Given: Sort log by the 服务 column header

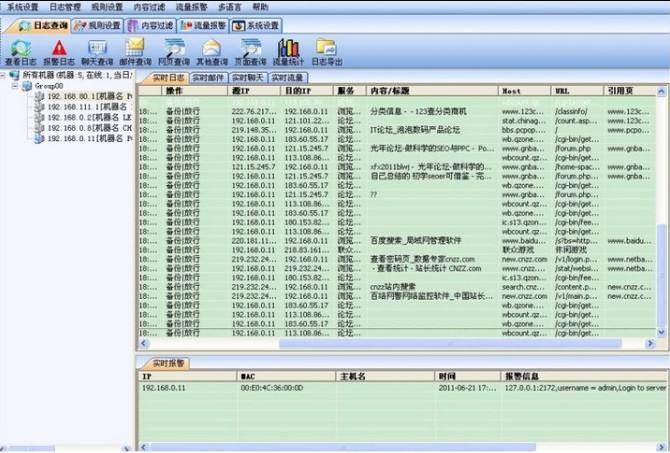Looking at the screenshot, I should (350, 91).
